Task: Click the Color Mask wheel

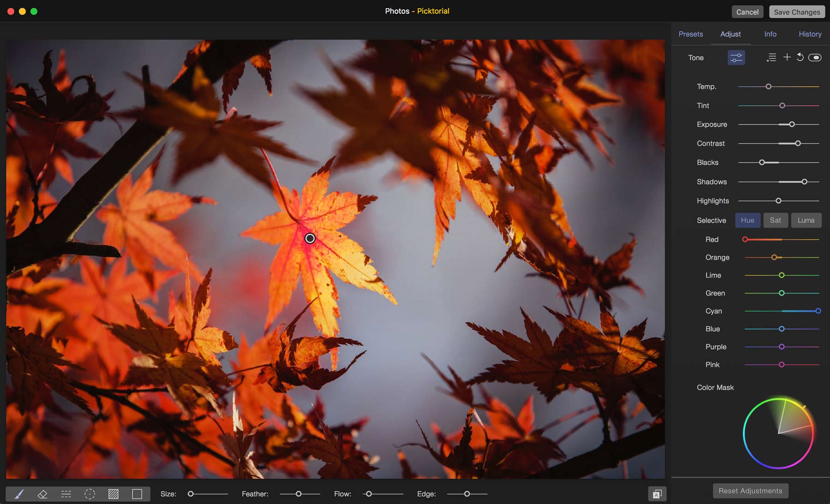Action: [x=778, y=433]
